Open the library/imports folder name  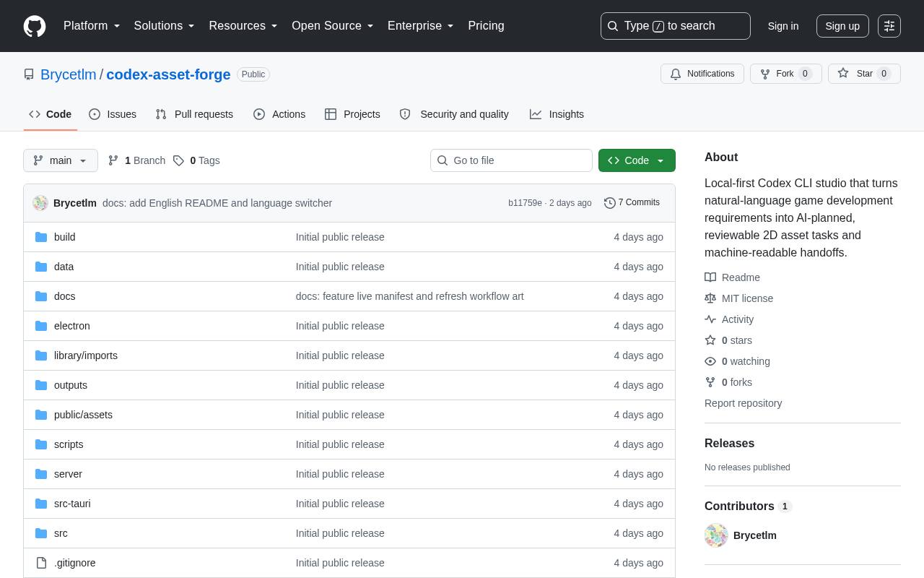[x=86, y=355]
